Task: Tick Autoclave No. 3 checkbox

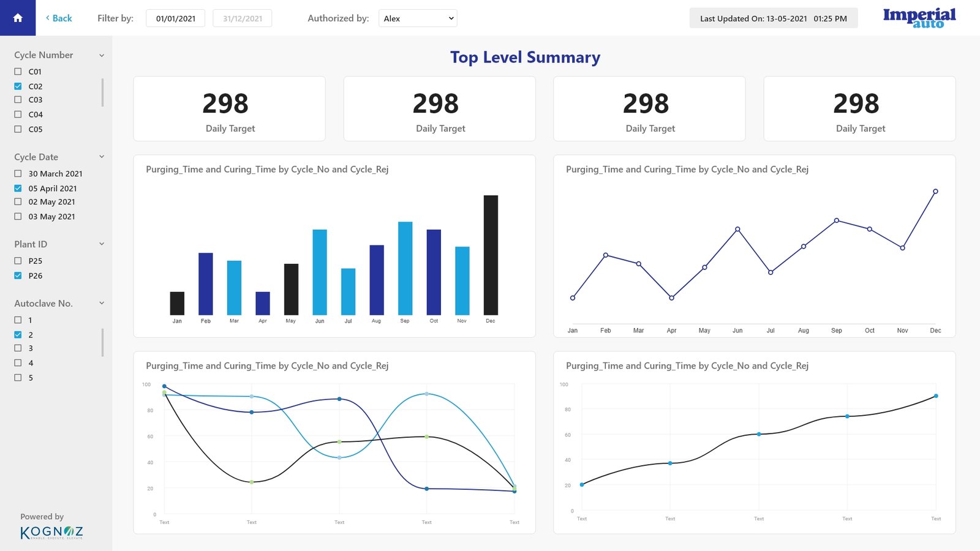Action: 18,348
